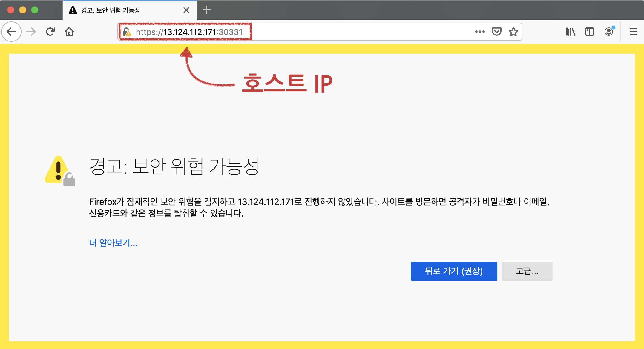Image resolution: width=644 pixels, height=349 pixels.
Task: Open the 더 알아보기... link
Action: point(113,243)
